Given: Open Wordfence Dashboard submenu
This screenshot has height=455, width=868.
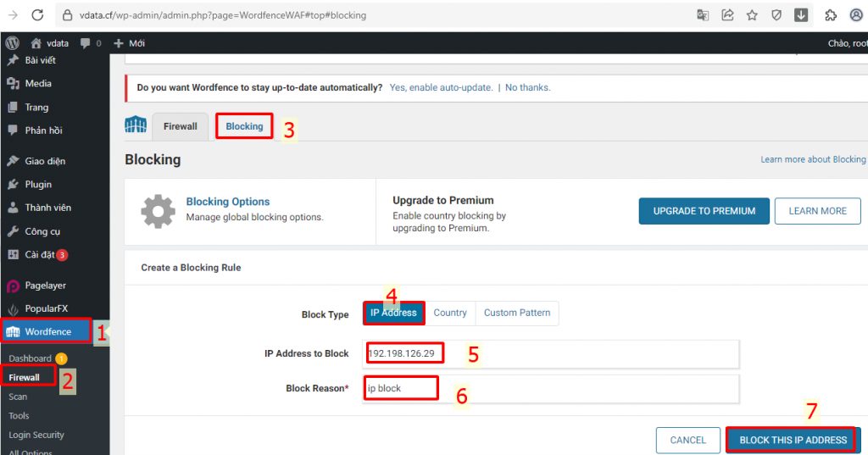Looking at the screenshot, I should [30, 358].
